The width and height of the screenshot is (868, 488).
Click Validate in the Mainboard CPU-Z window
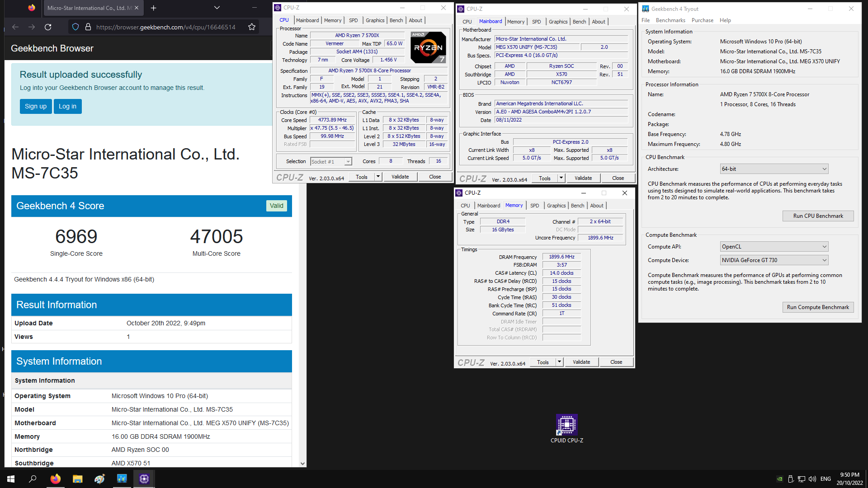pos(583,178)
